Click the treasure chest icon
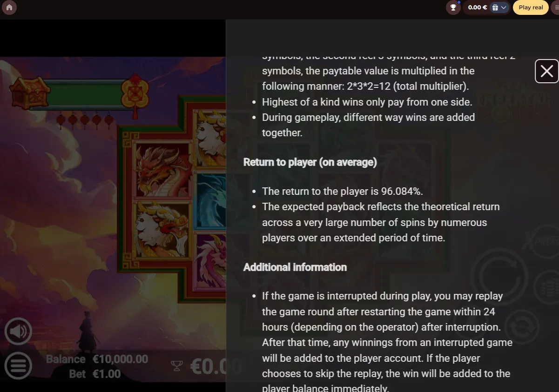The height and width of the screenshot is (392, 559). [x=30, y=93]
